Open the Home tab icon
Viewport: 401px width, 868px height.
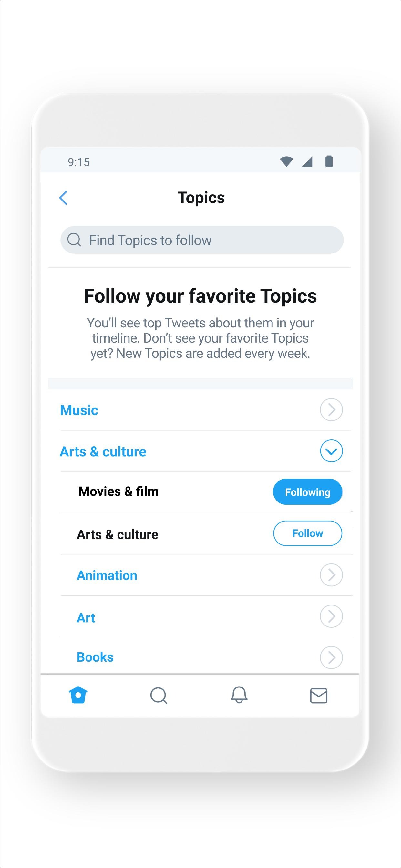click(x=78, y=695)
